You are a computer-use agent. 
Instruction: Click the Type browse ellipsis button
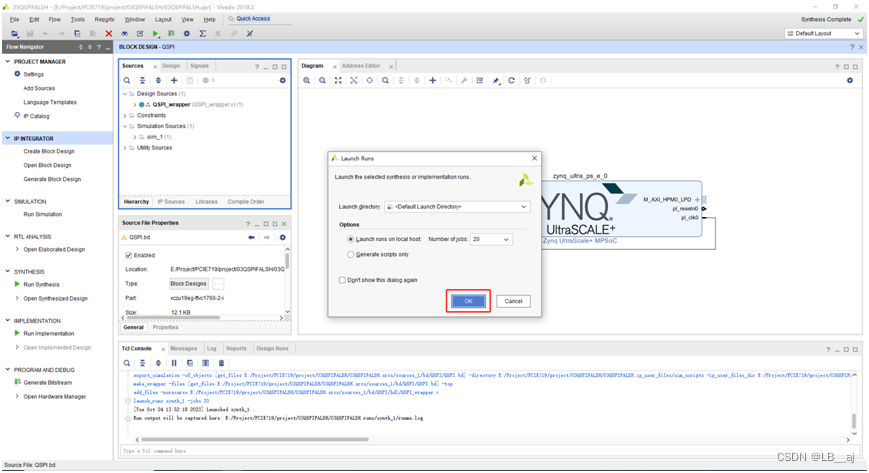(x=218, y=284)
